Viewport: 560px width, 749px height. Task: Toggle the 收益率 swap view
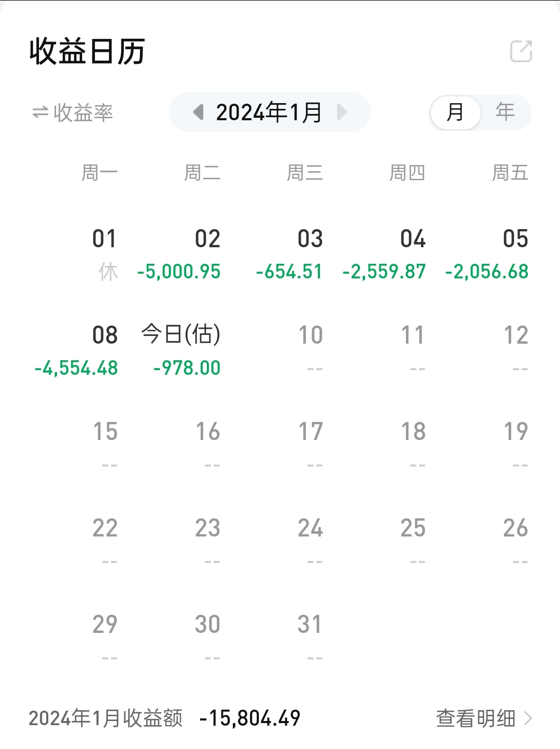[73, 112]
